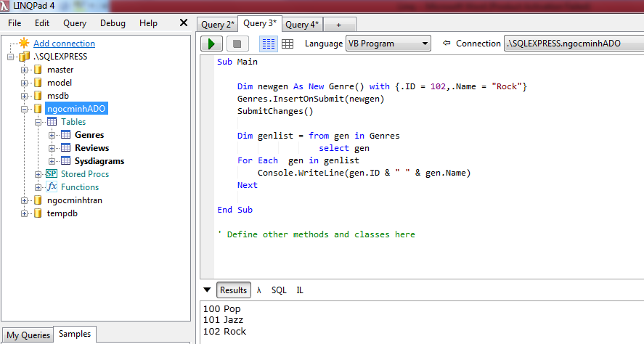The image size is (644, 344).
Task: Click the Add connection link
Action: click(x=64, y=43)
